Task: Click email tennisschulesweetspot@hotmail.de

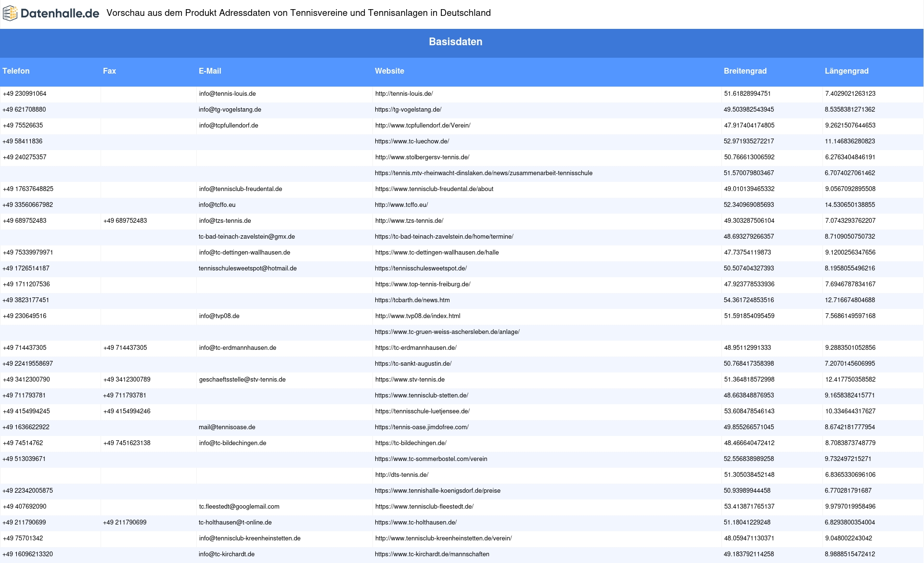Action: pyautogui.click(x=248, y=269)
